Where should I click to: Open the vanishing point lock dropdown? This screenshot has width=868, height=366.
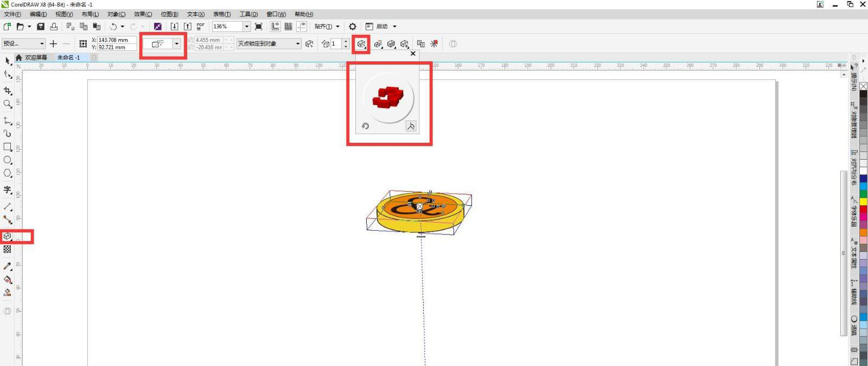tap(297, 44)
